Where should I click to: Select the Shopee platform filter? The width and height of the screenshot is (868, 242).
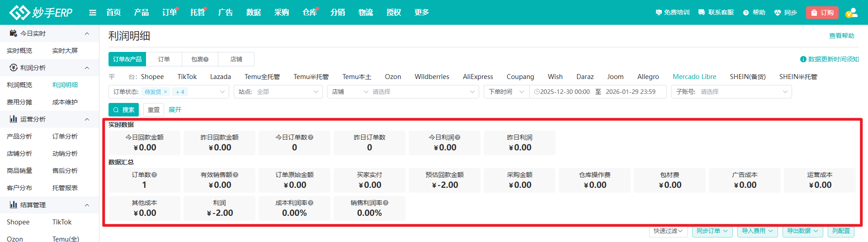coord(152,77)
